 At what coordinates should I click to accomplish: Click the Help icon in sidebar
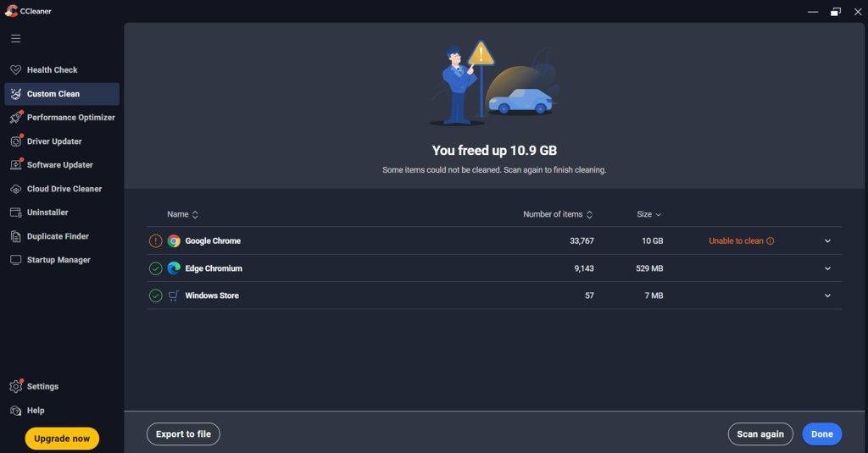tap(15, 411)
